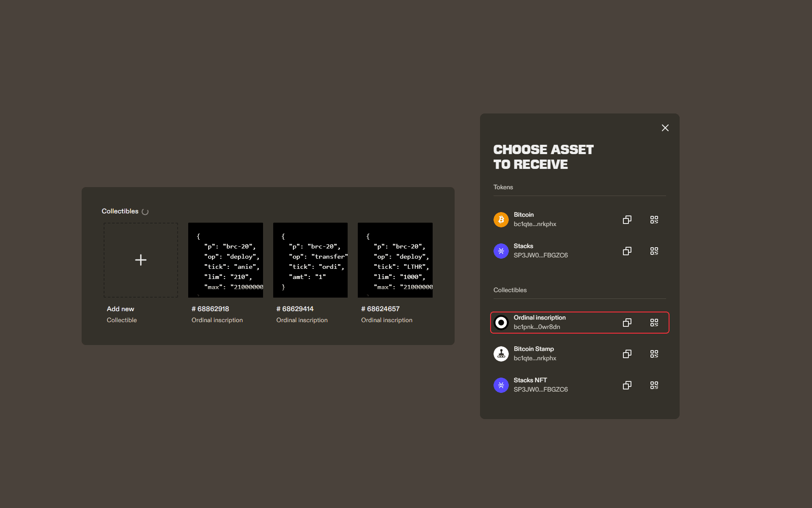Viewport: 812px width, 508px height.
Task: Copy the Stacks address
Action: tap(627, 251)
